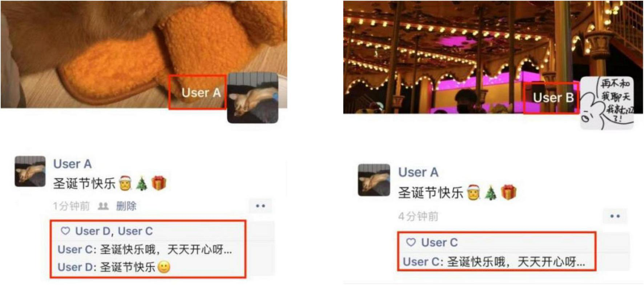Delete the post using 删除 link
Screen dimensions: 644x285
click(x=126, y=206)
